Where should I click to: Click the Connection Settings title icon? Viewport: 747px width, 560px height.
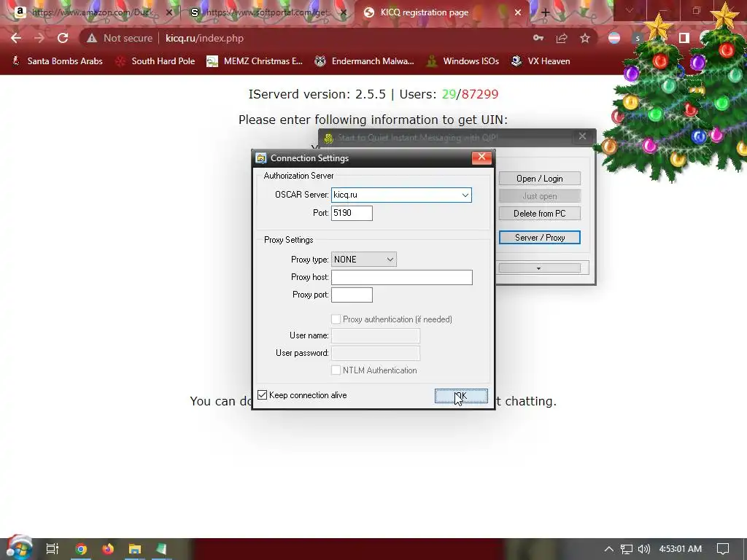[260, 158]
